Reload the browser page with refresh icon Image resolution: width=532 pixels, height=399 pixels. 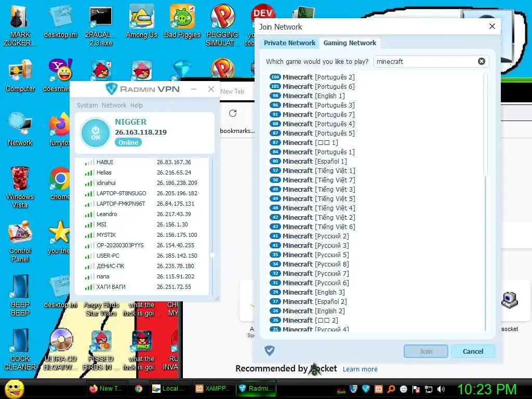tap(233, 113)
